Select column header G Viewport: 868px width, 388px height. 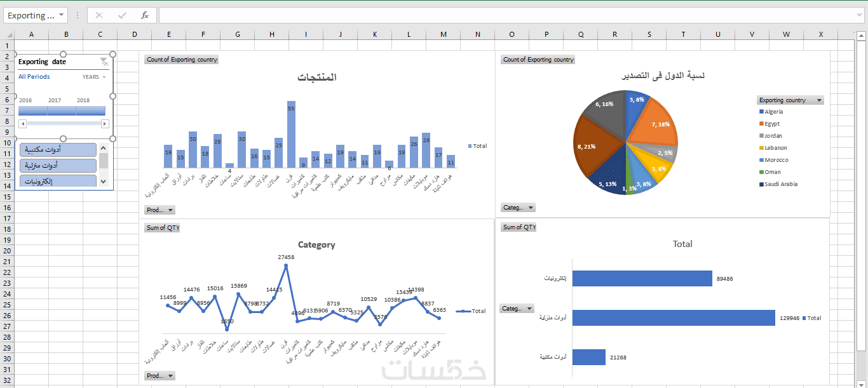(238, 34)
